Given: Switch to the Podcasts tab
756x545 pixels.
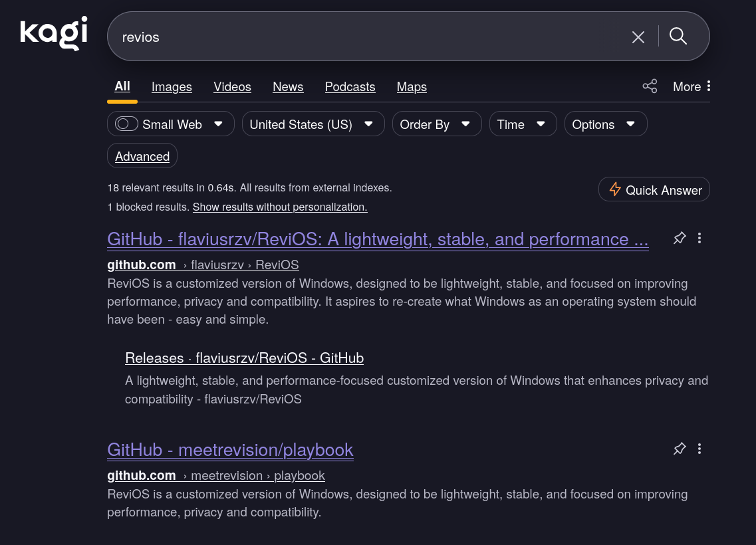Looking at the screenshot, I should click(350, 87).
